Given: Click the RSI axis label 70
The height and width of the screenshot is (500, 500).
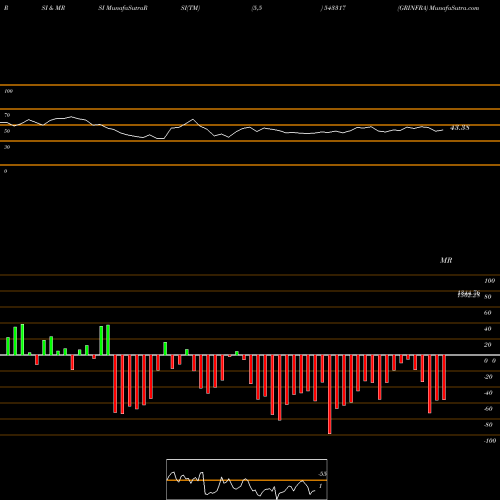Looking at the screenshot, I should coord(7,115).
